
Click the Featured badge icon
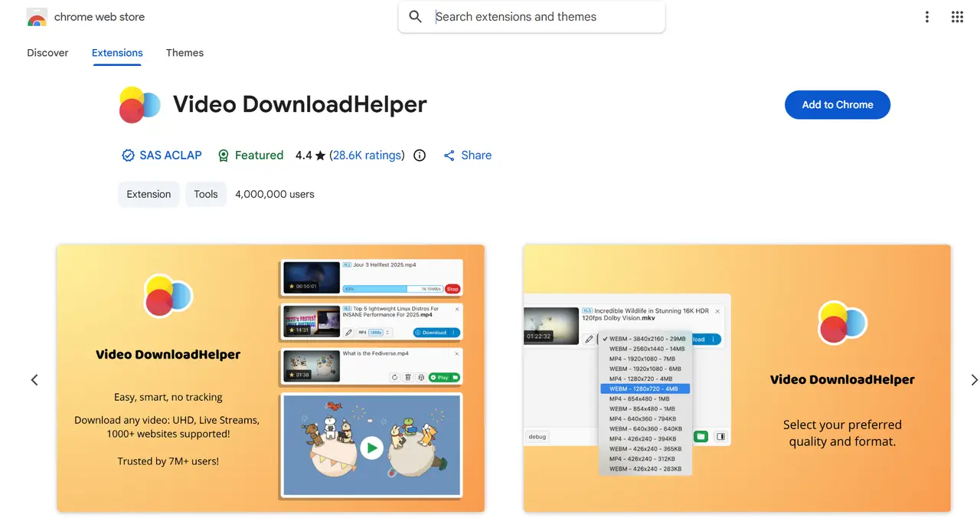click(224, 156)
